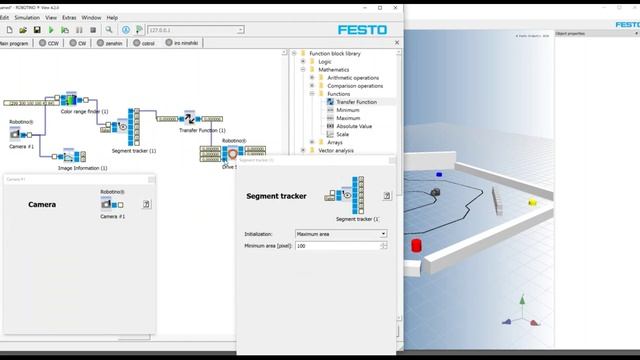Click the blue object in simulation
Viewport: 640px width, 360px height.
[x=439, y=174]
